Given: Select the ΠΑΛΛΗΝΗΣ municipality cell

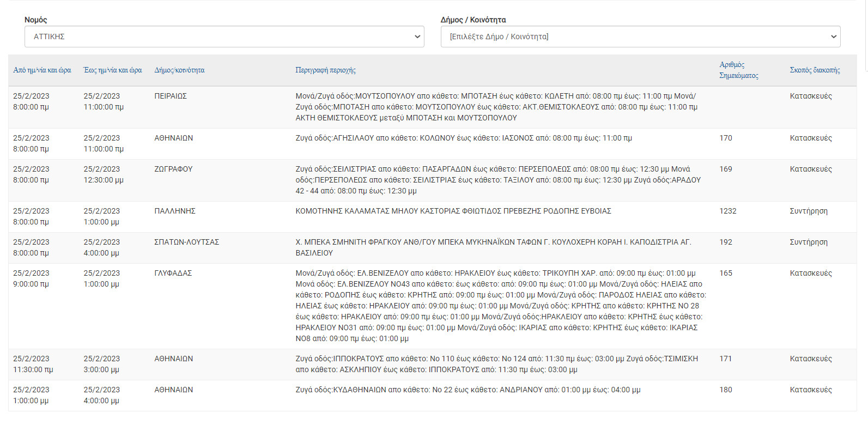Looking at the screenshot, I should click(175, 211).
